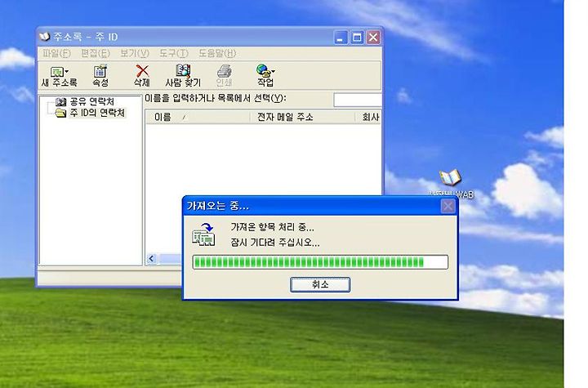Click the green import progress bar

(320, 262)
